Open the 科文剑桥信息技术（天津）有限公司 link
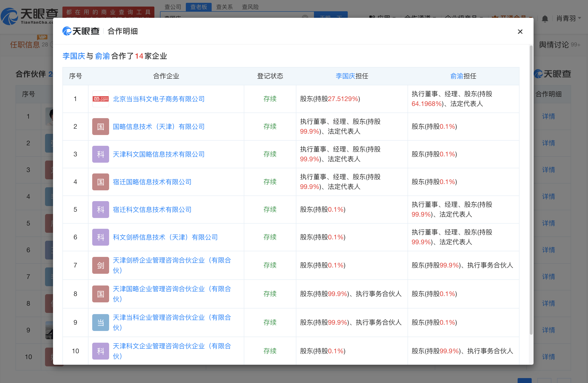This screenshot has height=383, width=588. point(165,237)
